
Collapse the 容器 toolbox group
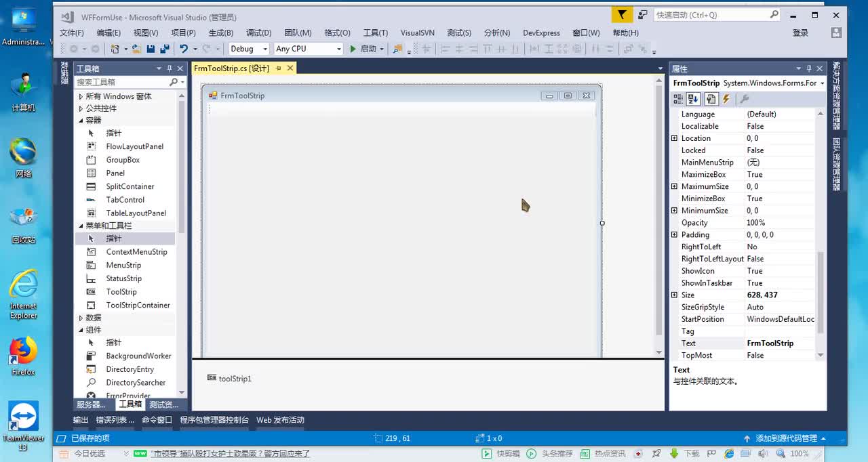pyautogui.click(x=81, y=121)
